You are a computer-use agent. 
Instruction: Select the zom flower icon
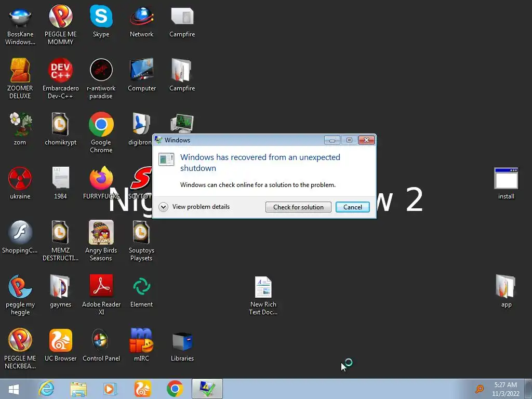(x=20, y=129)
